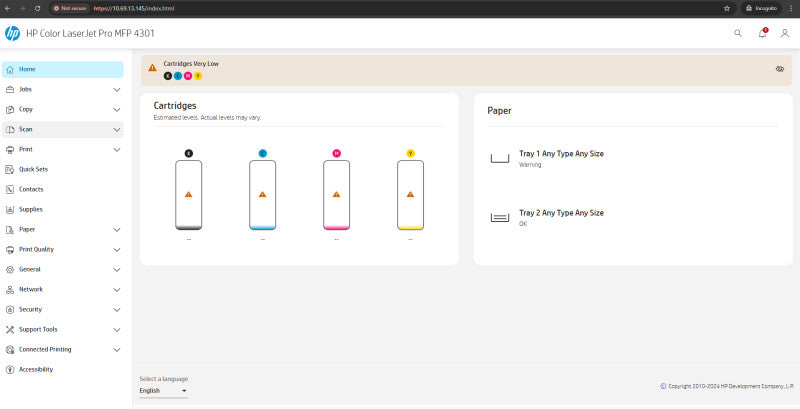800x409 pixels.
Task: Open the search magnifier icon
Action: click(x=738, y=33)
